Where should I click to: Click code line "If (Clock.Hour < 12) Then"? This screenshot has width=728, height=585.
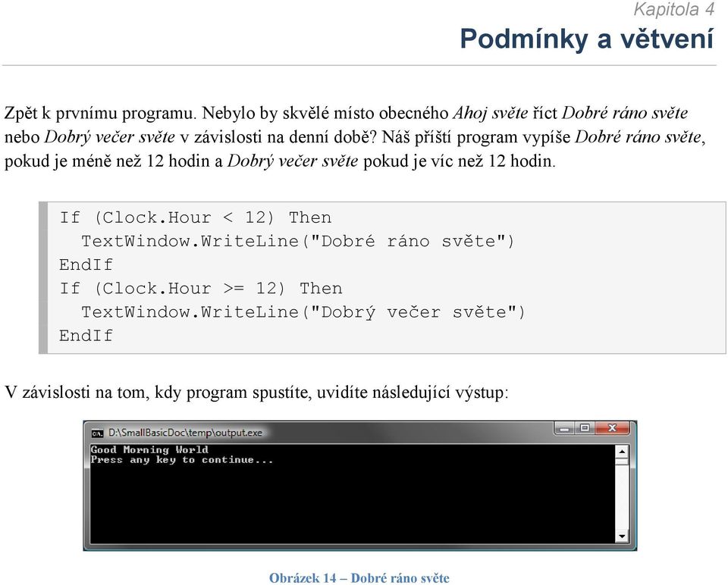pyautogui.click(x=196, y=217)
